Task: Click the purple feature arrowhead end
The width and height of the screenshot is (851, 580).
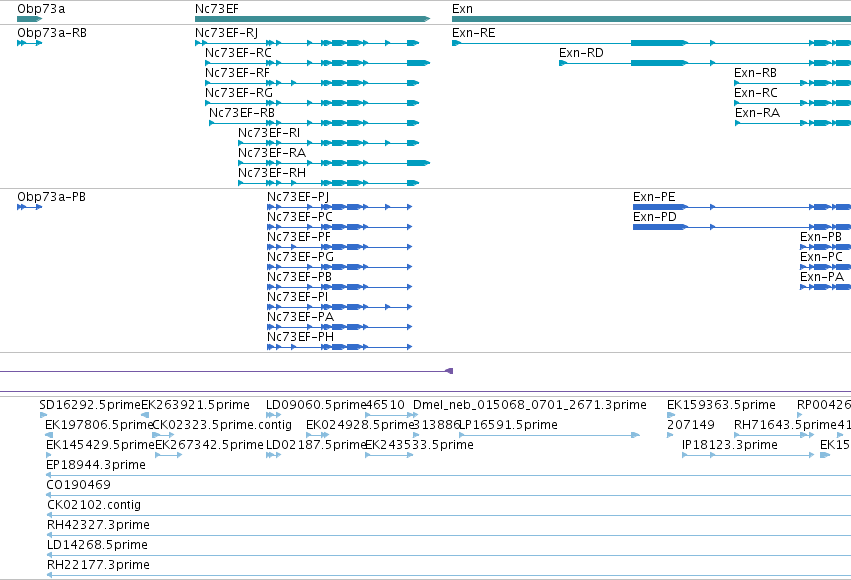Action: [x=449, y=371]
